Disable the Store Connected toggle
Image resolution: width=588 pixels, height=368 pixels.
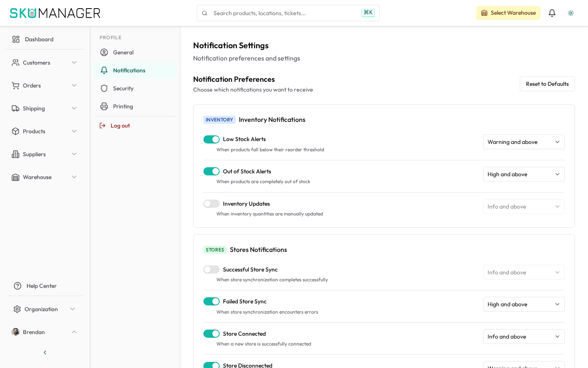[x=212, y=334]
